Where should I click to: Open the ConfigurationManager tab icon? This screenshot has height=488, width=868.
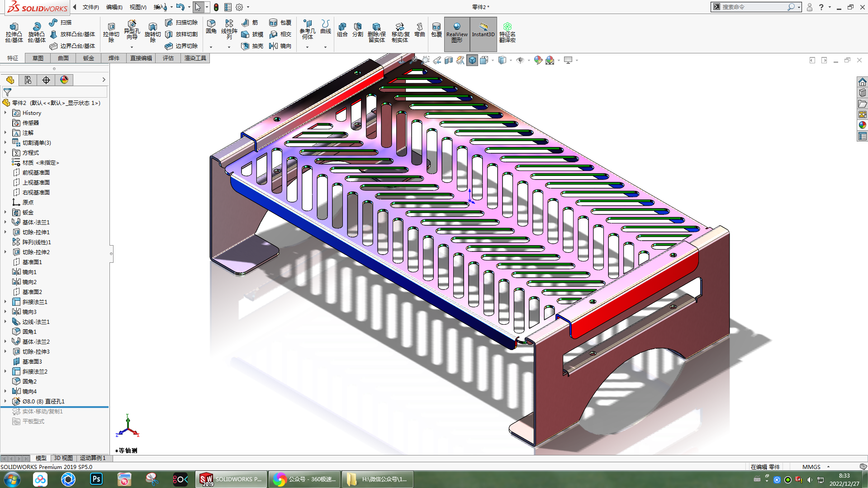pyautogui.click(x=46, y=80)
